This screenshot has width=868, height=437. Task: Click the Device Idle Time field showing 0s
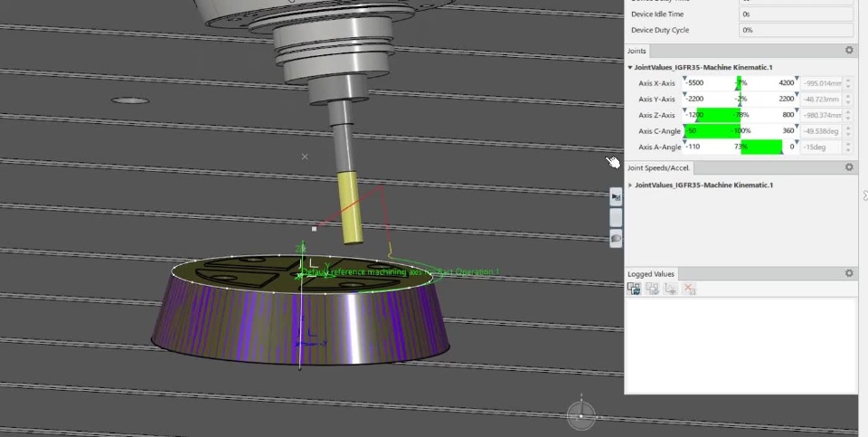coord(796,14)
